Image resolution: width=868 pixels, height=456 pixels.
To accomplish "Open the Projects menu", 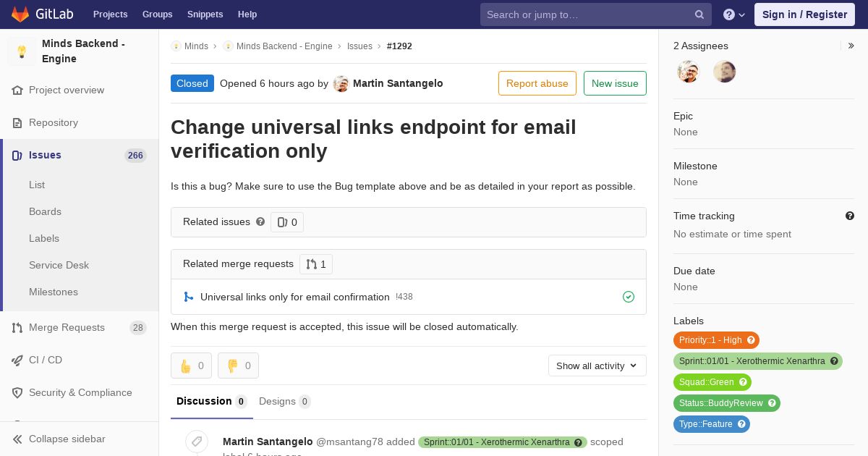I will pyautogui.click(x=110, y=14).
